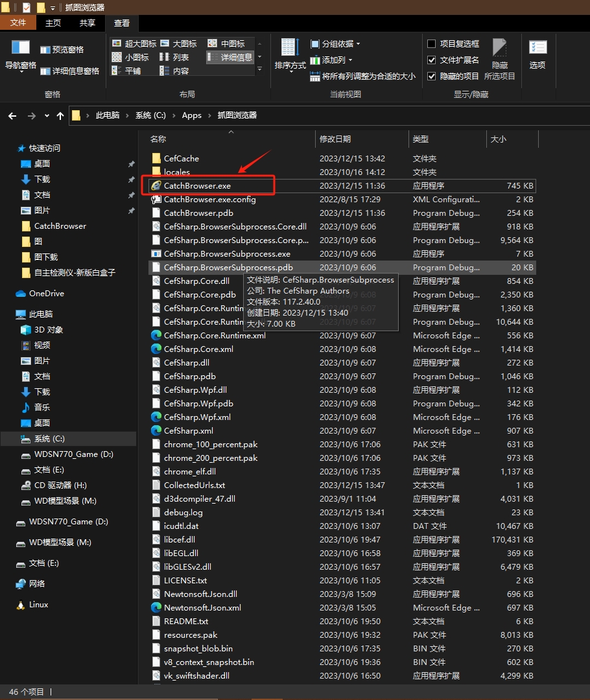Toggle the 详细信息窗格 details pane
This screenshot has width=590, height=700.
[69, 71]
